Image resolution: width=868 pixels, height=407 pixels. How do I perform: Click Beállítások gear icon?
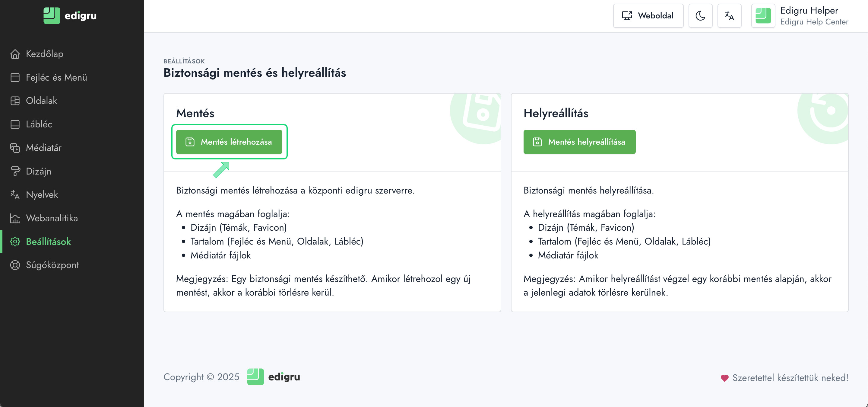15,242
